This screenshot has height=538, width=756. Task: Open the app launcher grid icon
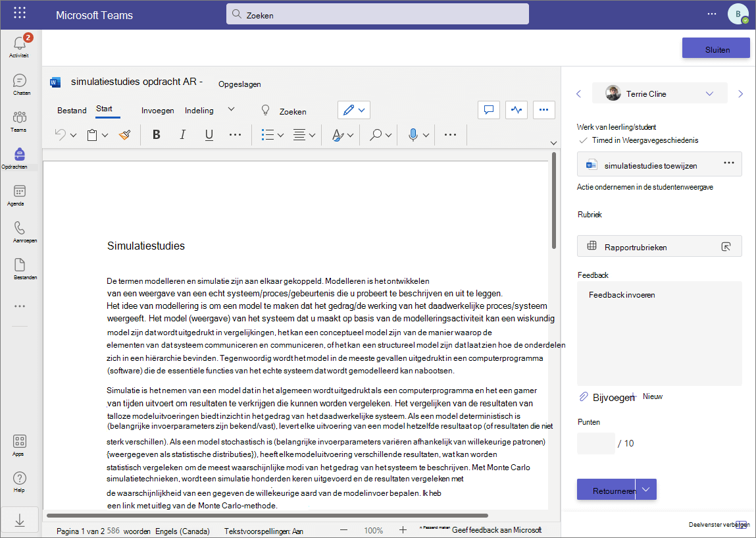(x=20, y=13)
